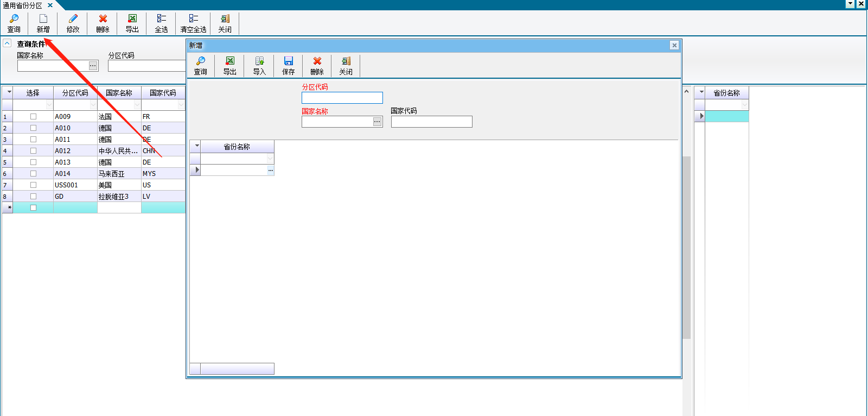This screenshot has width=868, height=416.
Task: Click scroll-up arrow beside right panel
Action: pyautogui.click(x=686, y=91)
